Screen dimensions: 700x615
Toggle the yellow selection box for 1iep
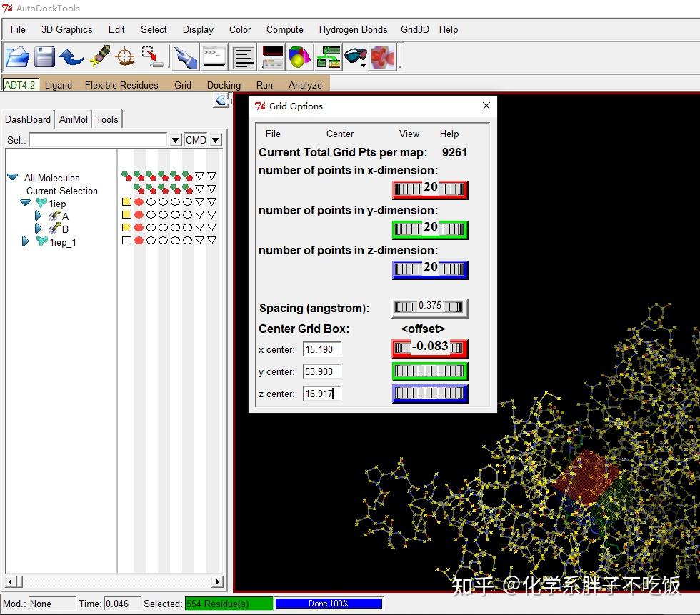126,202
